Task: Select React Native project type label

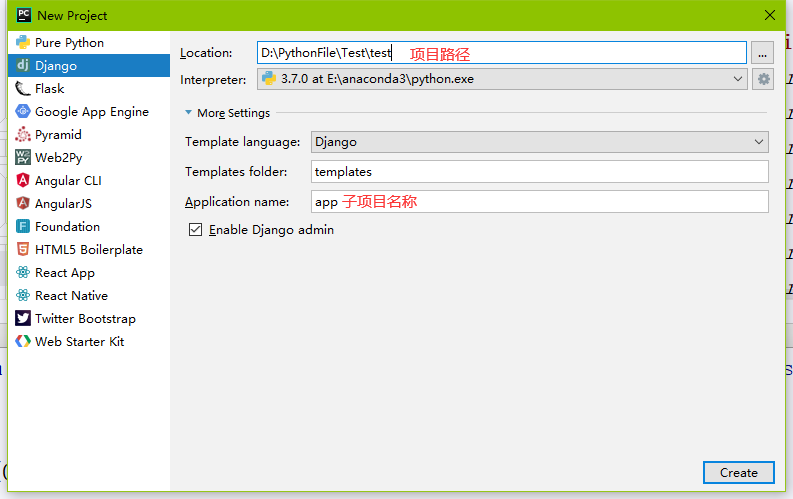Action: click(x=71, y=296)
